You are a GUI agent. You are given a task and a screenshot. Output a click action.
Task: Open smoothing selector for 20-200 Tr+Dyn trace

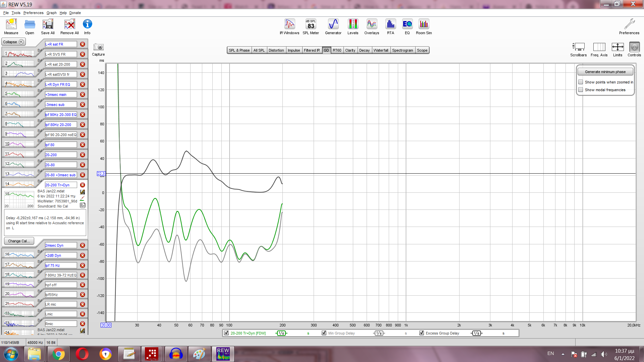281,333
